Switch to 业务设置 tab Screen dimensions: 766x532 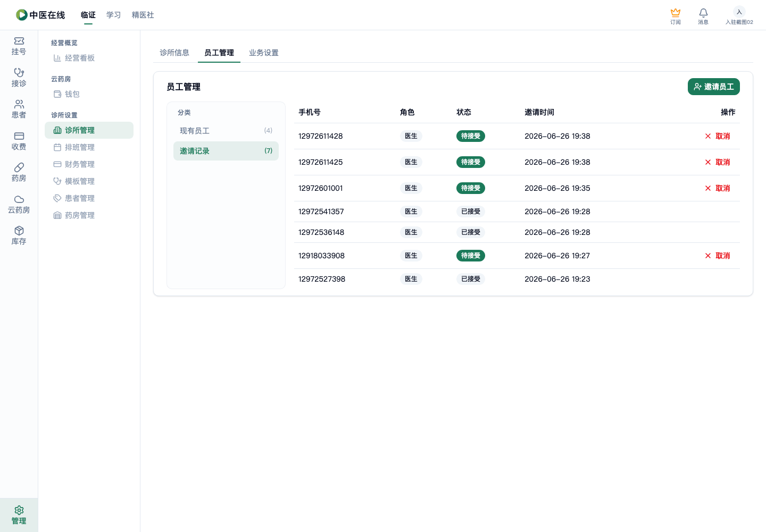pyautogui.click(x=264, y=53)
